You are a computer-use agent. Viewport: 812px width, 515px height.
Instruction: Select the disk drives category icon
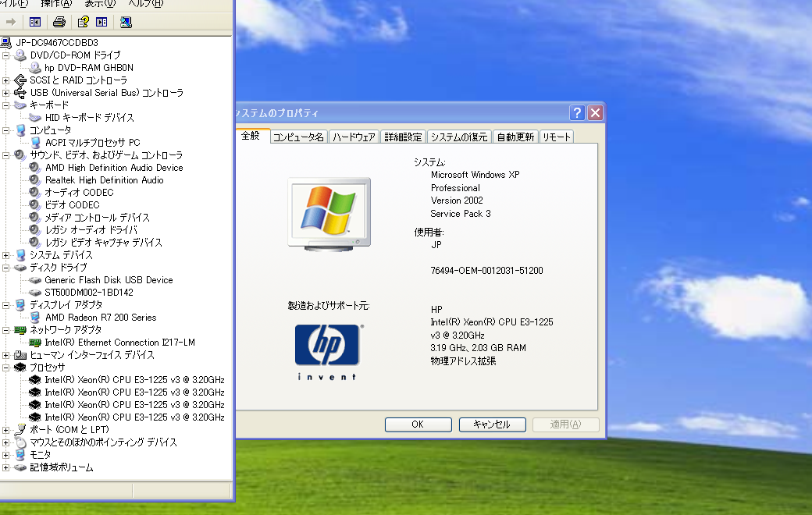20,268
